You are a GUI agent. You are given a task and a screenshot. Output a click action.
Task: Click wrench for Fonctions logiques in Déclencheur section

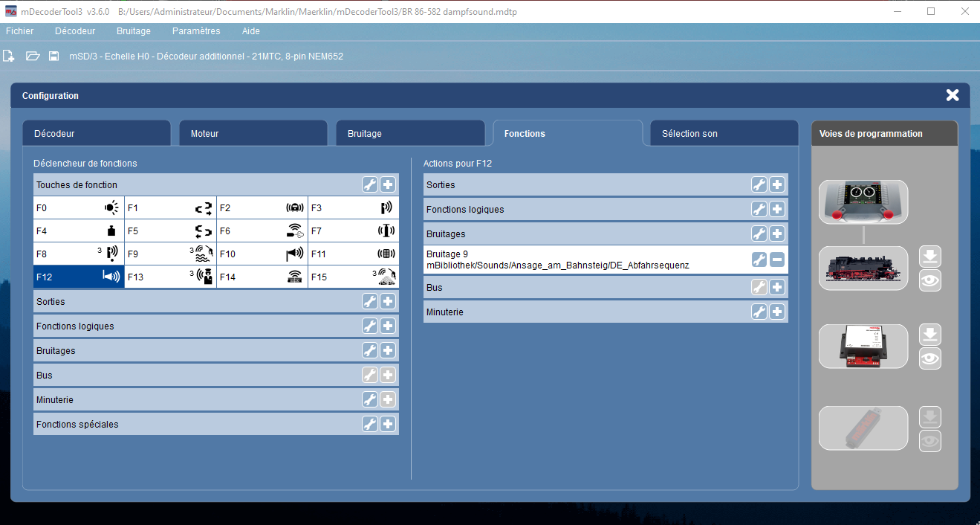tap(370, 326)
